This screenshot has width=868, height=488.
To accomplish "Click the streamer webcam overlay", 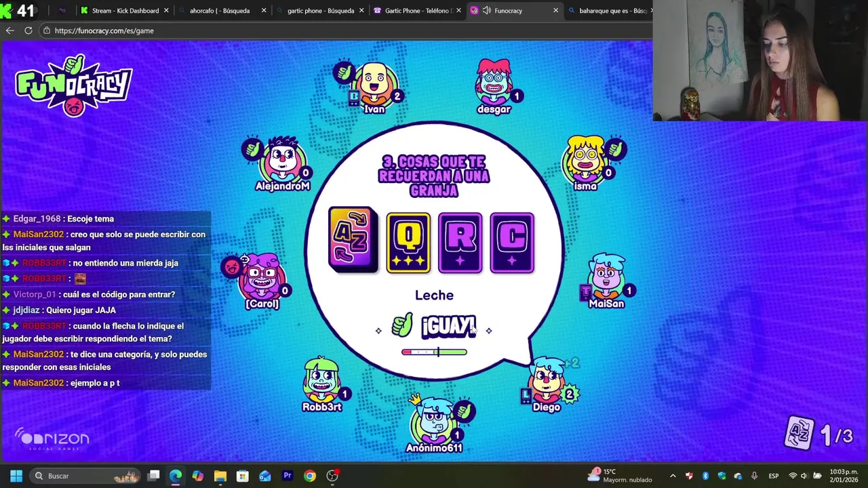I will (x=760, y=60).
